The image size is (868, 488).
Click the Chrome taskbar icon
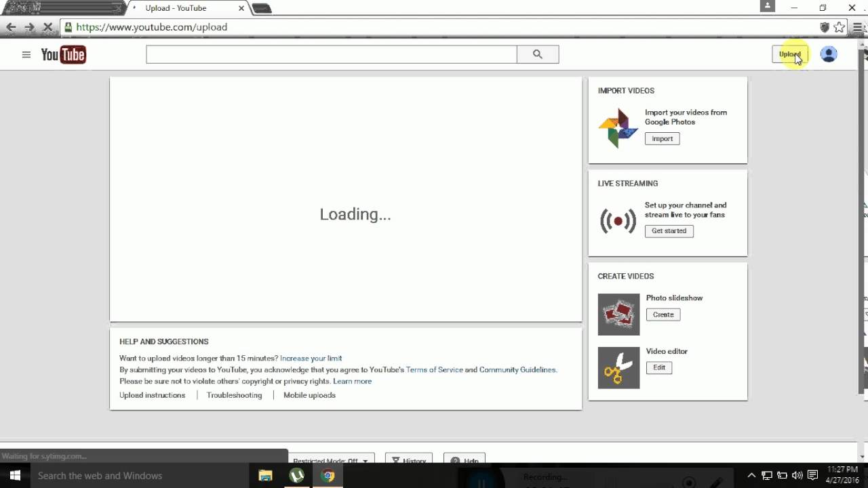tap(328, 476)
